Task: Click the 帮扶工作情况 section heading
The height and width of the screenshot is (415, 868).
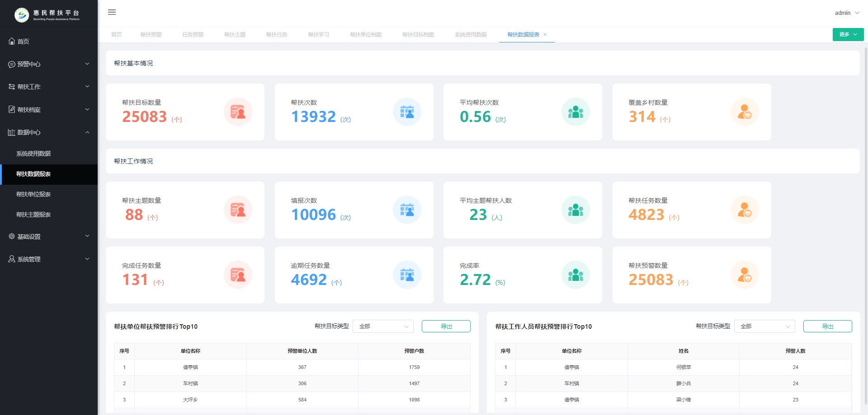Action: pos(133,161)
